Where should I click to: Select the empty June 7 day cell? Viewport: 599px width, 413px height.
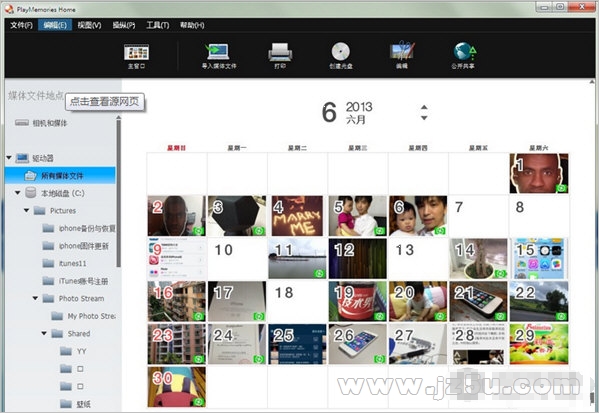pos(478,216)
